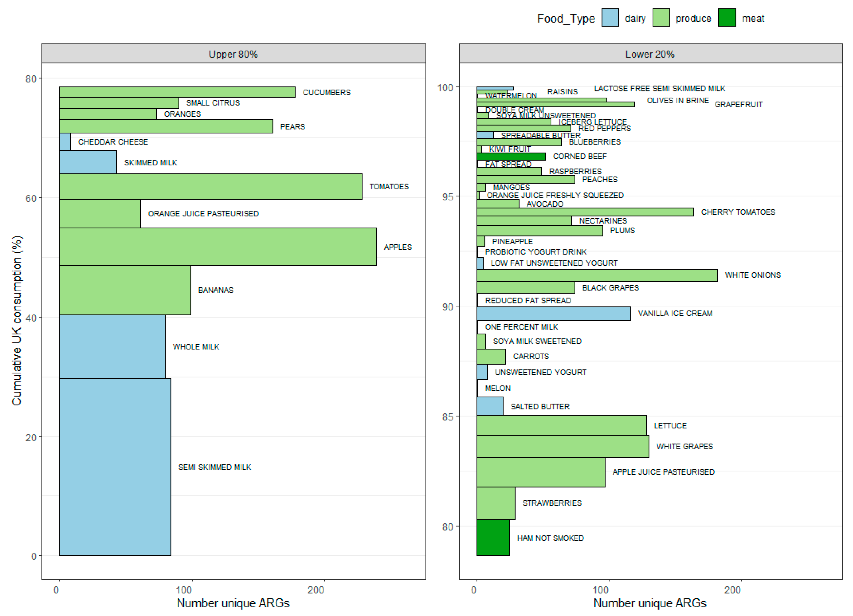Screen dimensions: 853x616
Task: Select the Lower 20% panel header
Action: point(651,54)
